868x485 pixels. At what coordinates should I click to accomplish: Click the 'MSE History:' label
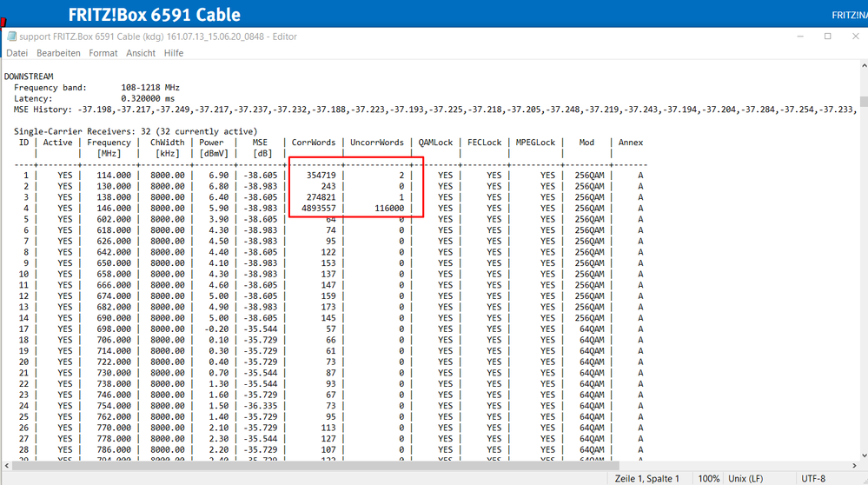(x=43, y=110)
